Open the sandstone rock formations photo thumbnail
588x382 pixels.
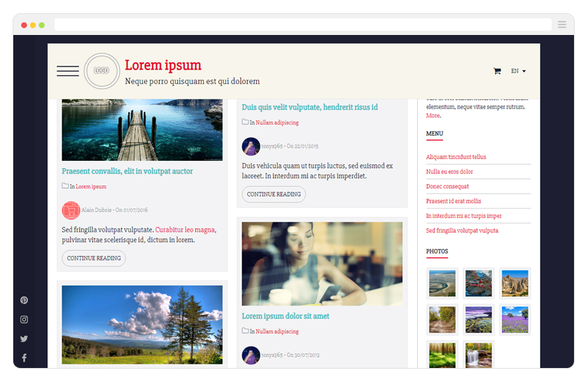pos(515,283)
